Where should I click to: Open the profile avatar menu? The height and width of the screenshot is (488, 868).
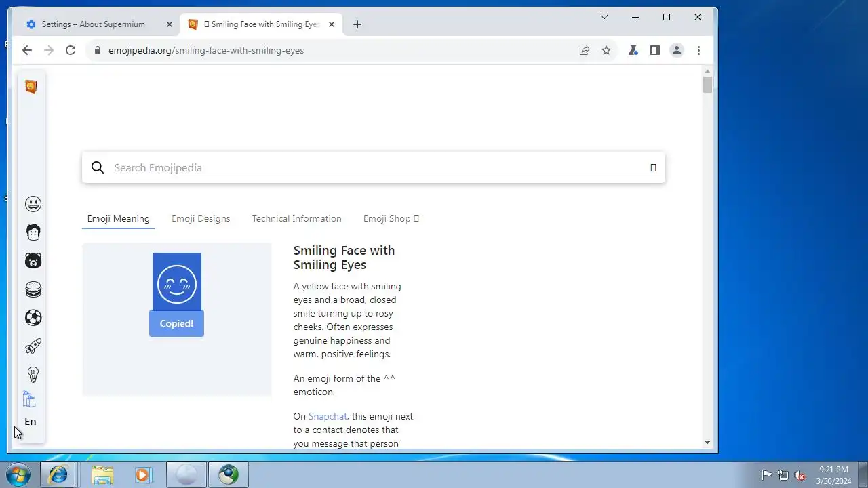coord(677,50)
